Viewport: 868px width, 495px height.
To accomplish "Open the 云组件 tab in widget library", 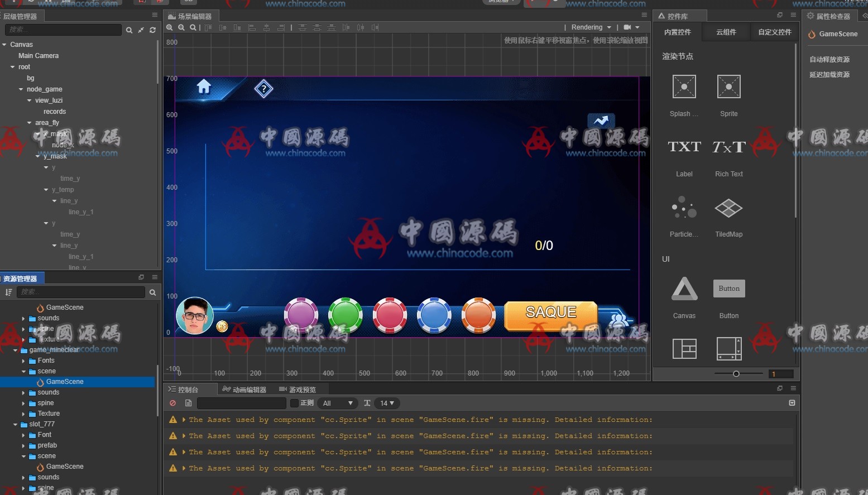I will pos(726,32).
